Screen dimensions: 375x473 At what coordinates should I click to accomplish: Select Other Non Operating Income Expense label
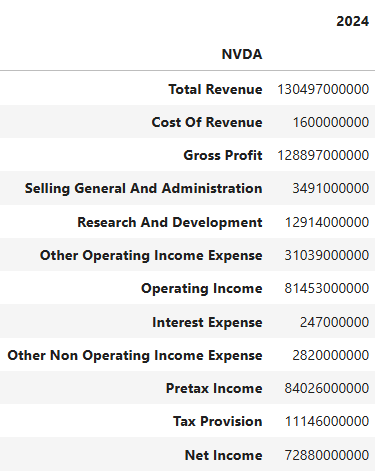[135, 355]
